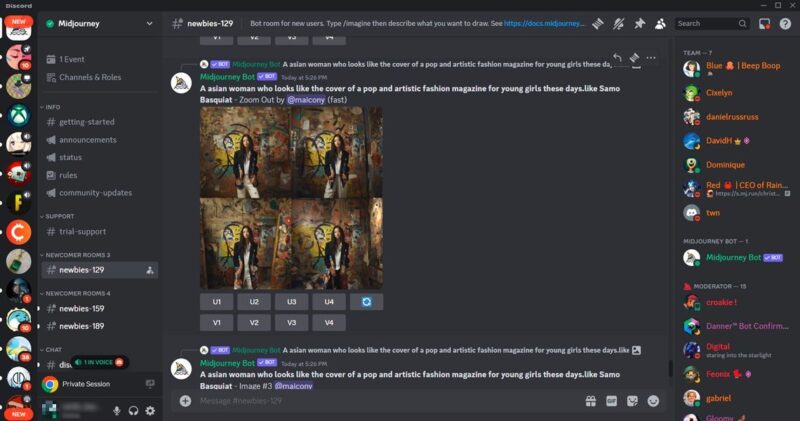
Task: Click U4 upscale button
Action: tap(329, 302)
